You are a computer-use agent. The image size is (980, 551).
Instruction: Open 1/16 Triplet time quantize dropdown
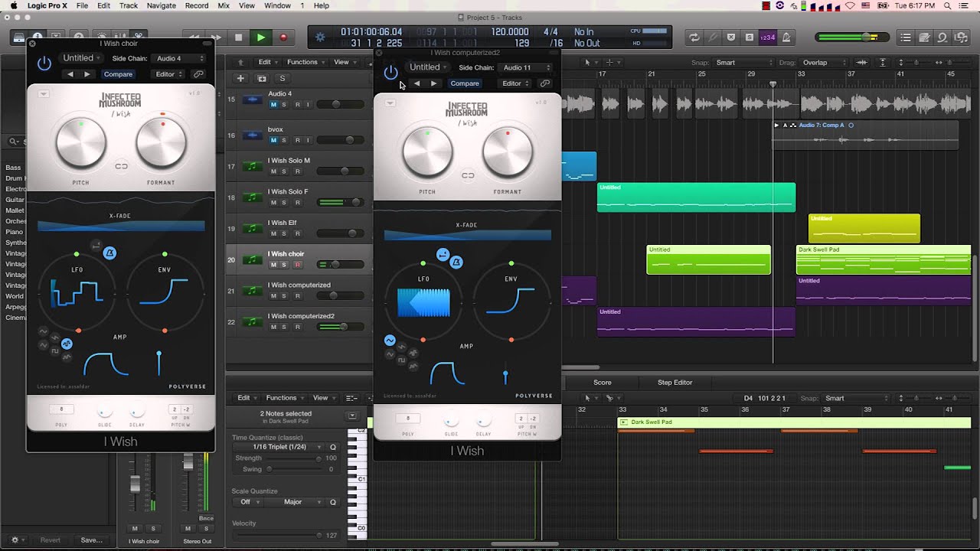tap(279, 447)
